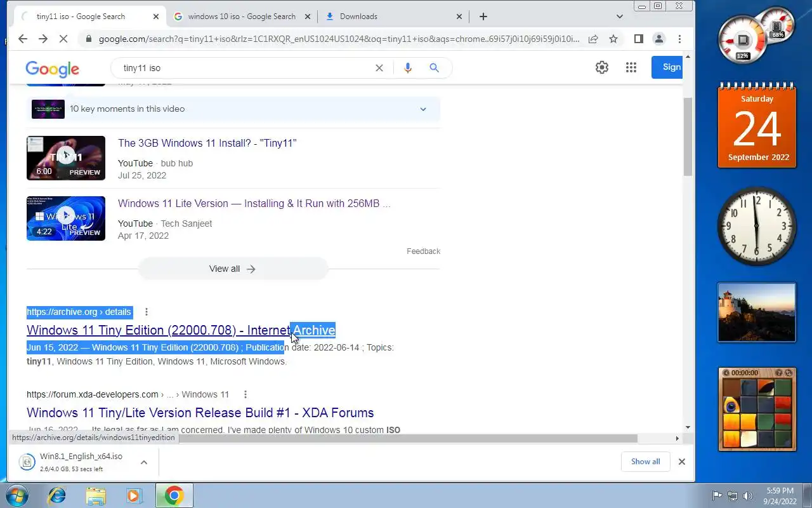812x508 pixels.
Task: Stop loading the current page
Action: pyautogui.click(x=63, y=39)
